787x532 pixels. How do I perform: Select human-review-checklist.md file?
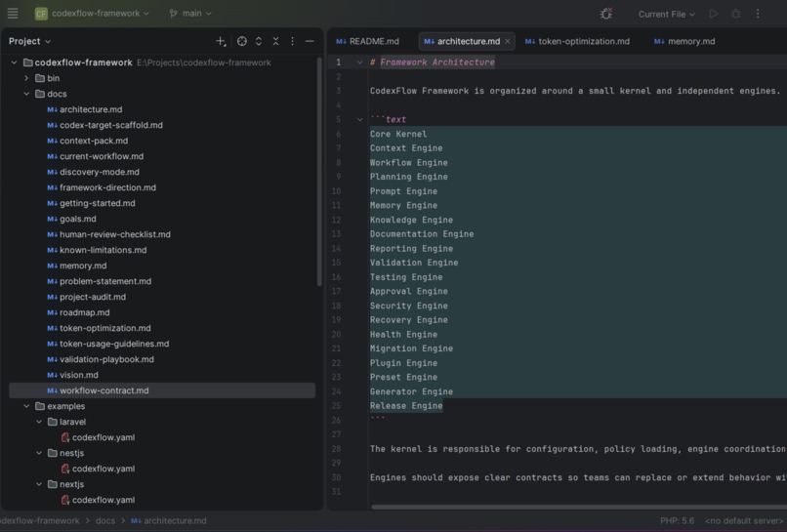109,234
